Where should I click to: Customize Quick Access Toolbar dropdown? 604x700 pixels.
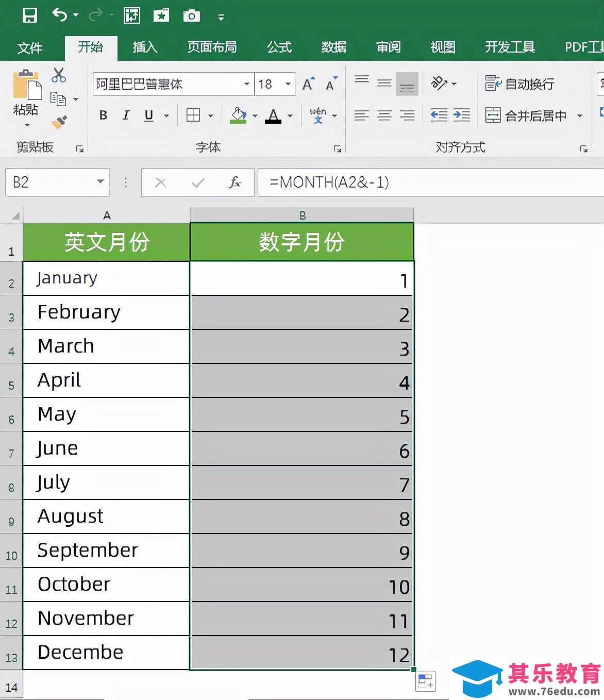click(221, 17)
